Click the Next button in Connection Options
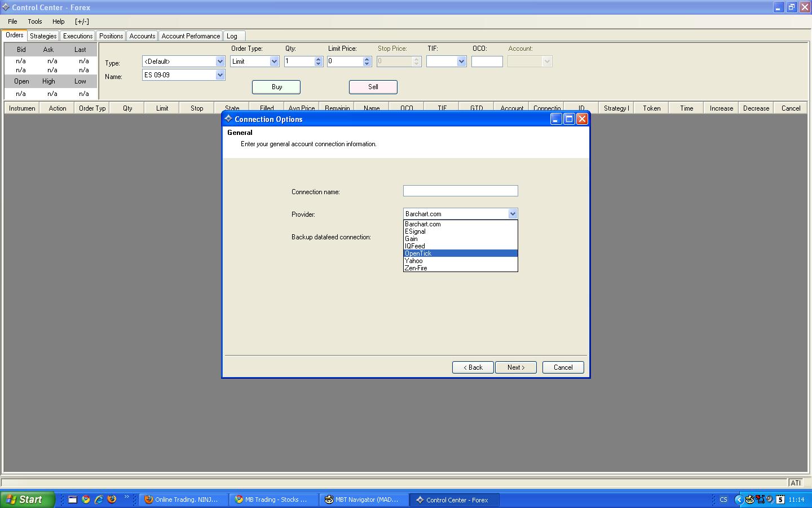The width and height of the screenshot is (812, 508). 515,367
